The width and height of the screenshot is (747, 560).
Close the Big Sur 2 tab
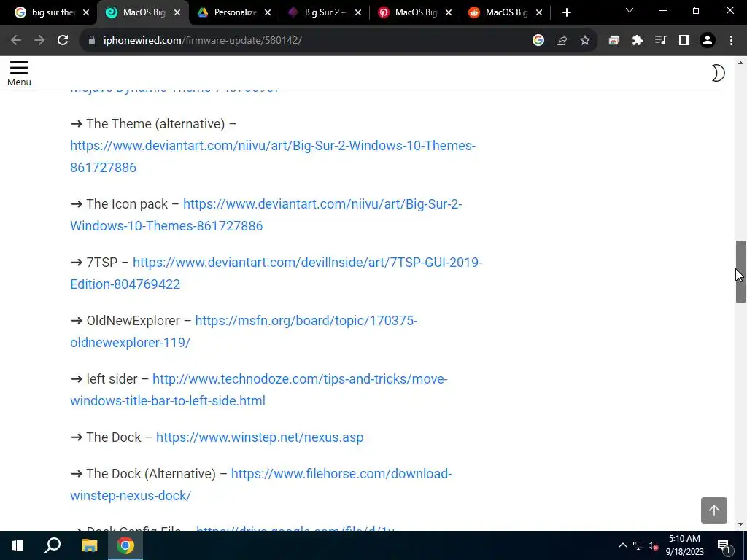click(358, 12)
